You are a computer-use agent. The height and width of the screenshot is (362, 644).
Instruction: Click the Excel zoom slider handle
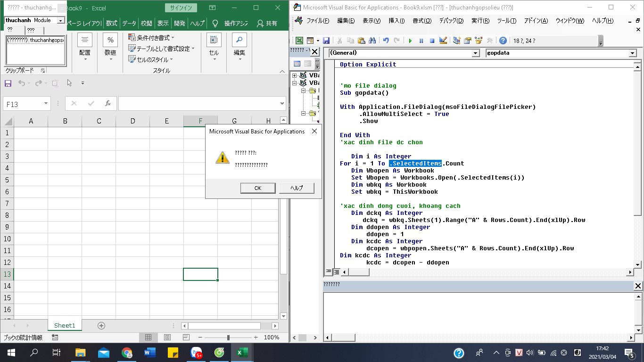[x=228, y=337]
